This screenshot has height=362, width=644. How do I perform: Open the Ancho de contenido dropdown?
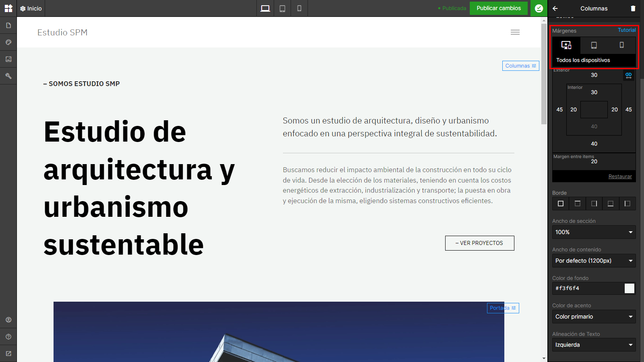coord(594,261)
